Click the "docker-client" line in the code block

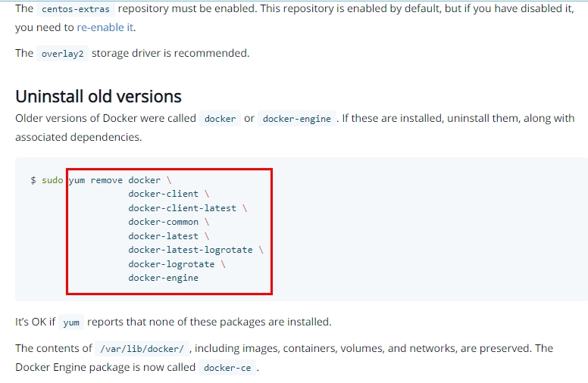[163, 194]
